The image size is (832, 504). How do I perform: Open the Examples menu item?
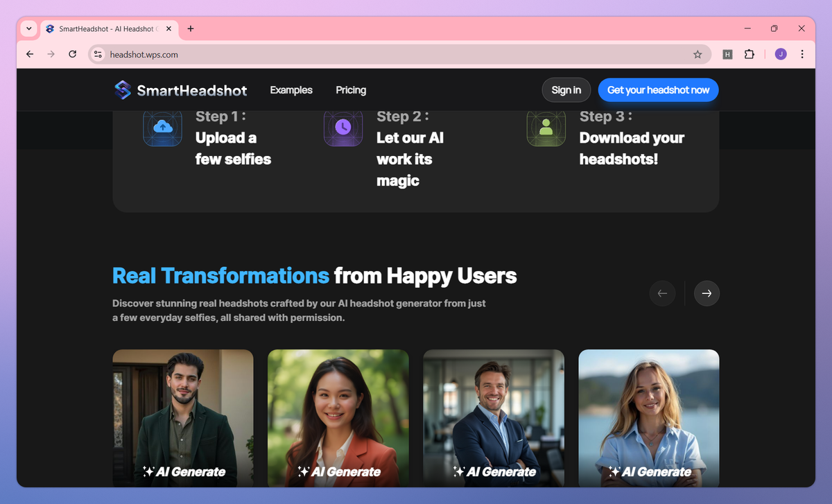pos(291,89)
